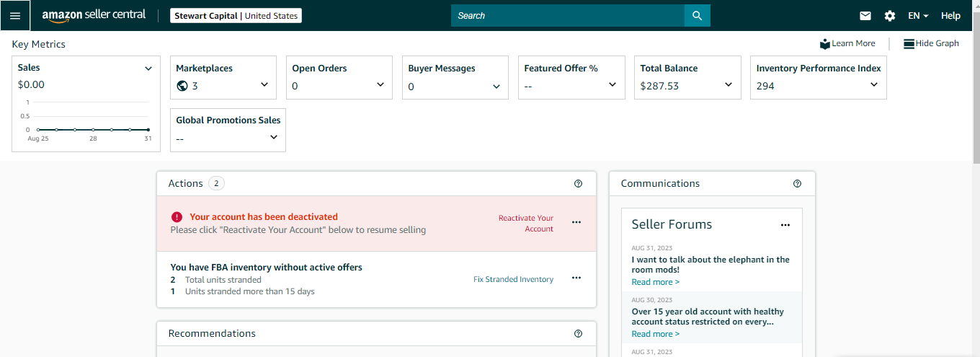Click the Stewart Capital account switcher
The height and width of the screenshot is (357, 980).
236,15
